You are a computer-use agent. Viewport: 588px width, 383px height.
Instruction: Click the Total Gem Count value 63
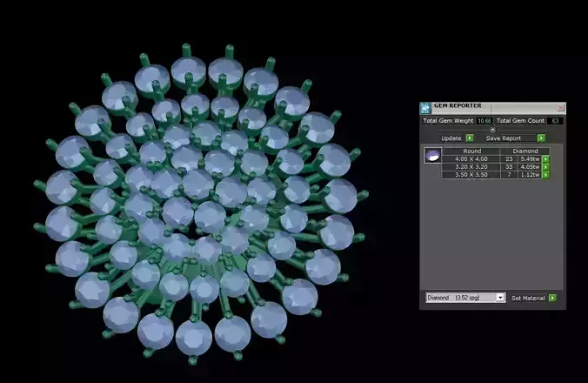click(x=555, y=121)
